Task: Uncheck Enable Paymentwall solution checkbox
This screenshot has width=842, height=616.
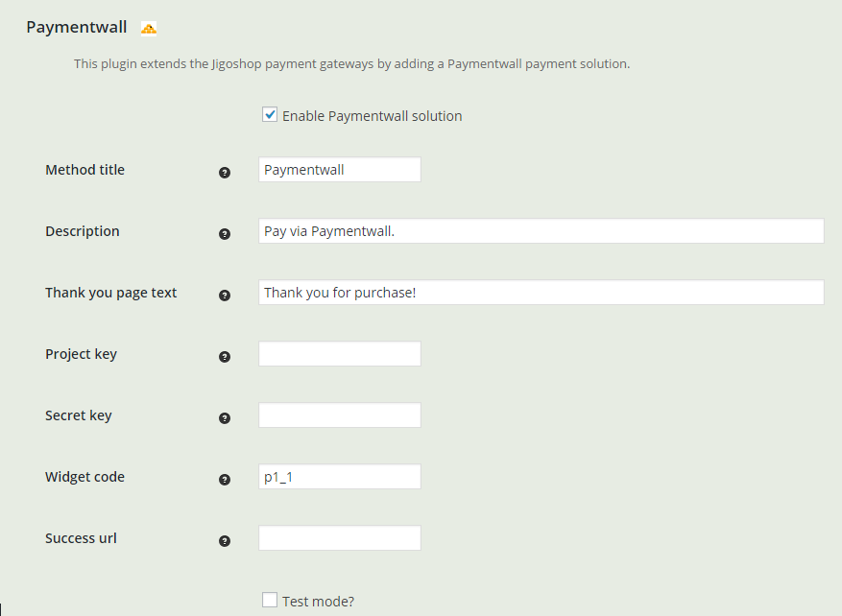Action: [x=270, y=114]
